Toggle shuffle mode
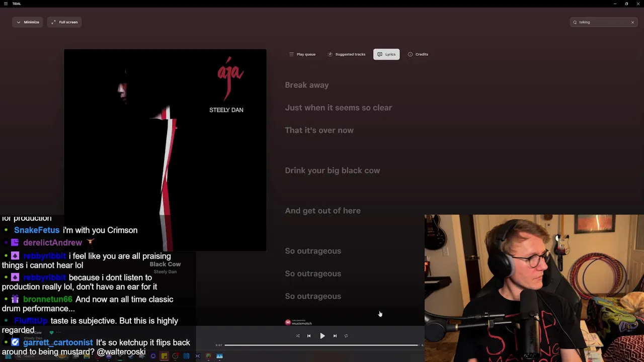Screen dimensions: 644x362 coord(298,336)
